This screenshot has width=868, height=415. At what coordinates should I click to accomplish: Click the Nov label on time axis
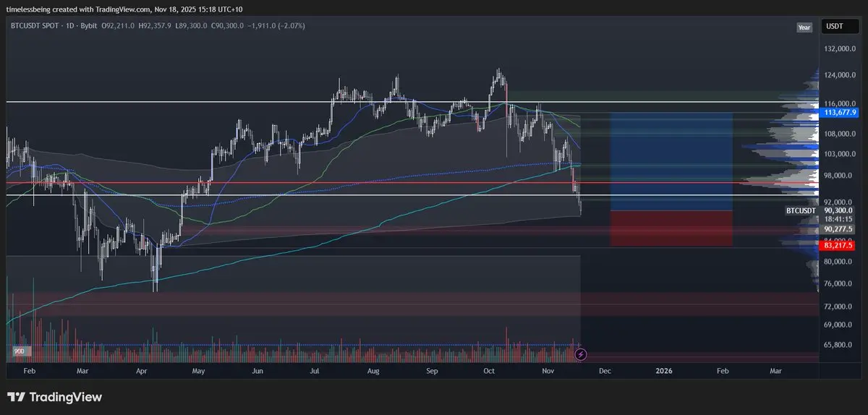click(548, 370)
